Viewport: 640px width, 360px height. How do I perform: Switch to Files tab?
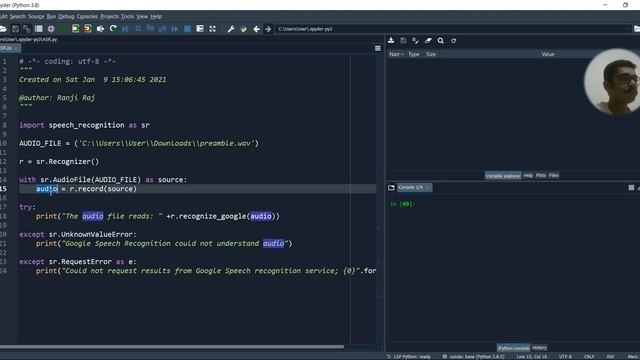(553, 176)
